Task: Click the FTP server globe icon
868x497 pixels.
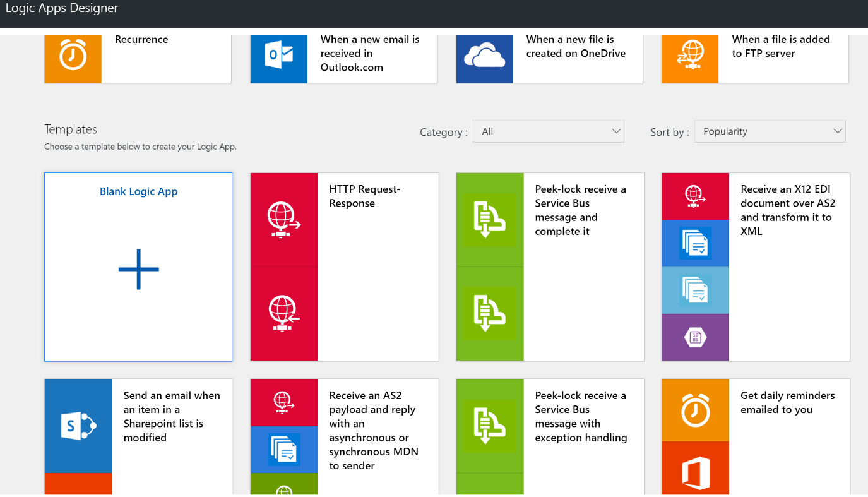Action: pos(690,54)
